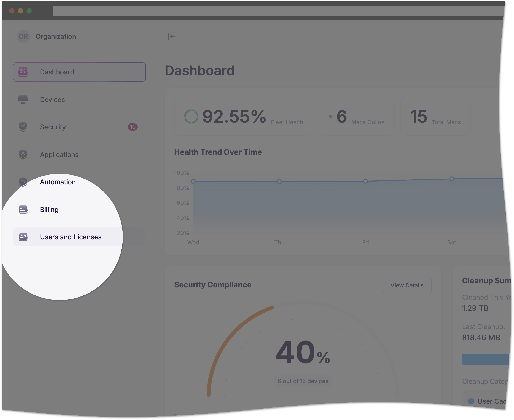Click the Fleet Health ring icon
514x420 pixels.
[x=191, y=117]
